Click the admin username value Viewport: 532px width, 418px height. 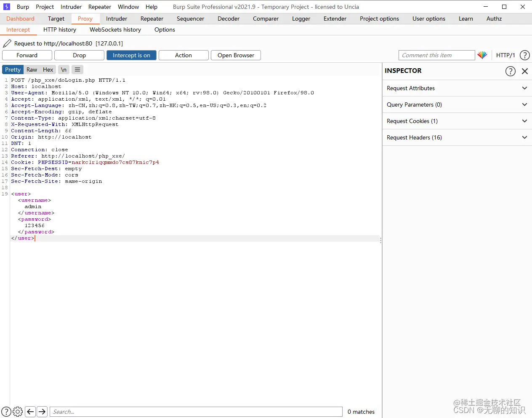(x=33, y=206)
